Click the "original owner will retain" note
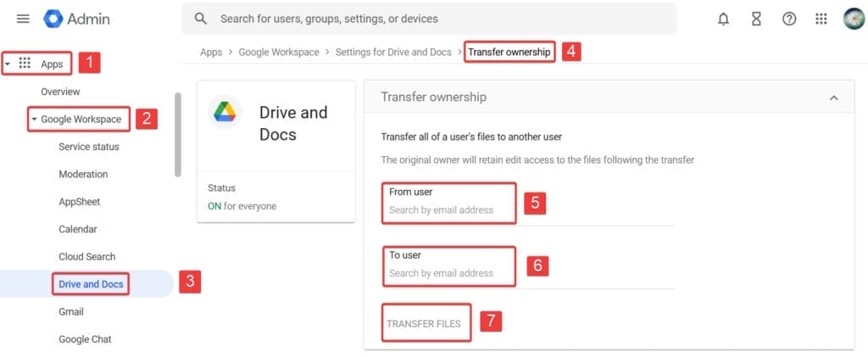The width and height of the screenshot is (868, 357). pyautogui.click(x=537, y=160)
